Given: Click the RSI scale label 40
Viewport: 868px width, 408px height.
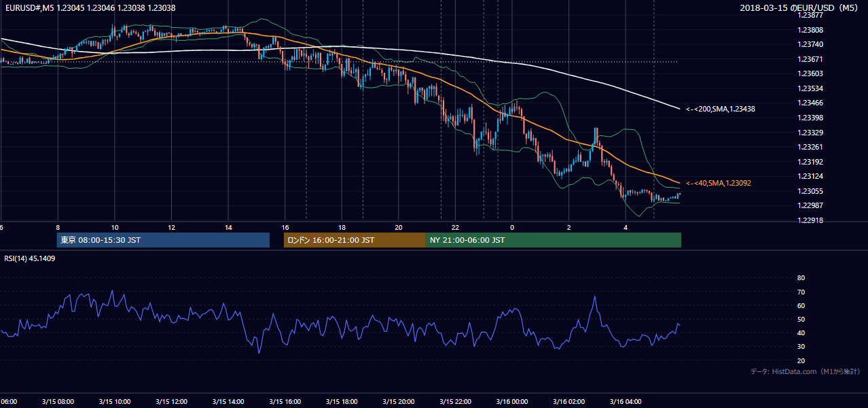Looking at the screenshot, I should pyautogui.click(x=801, y=333).
